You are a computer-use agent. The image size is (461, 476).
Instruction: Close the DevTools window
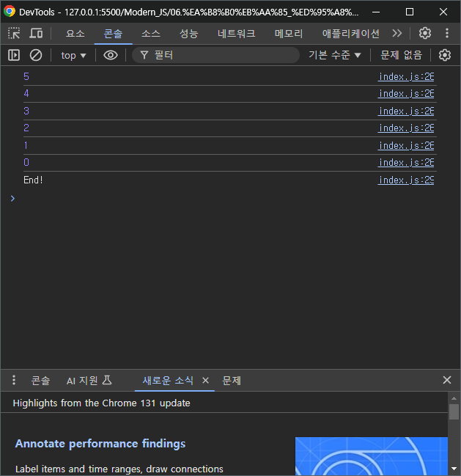(x=443, y=12)
